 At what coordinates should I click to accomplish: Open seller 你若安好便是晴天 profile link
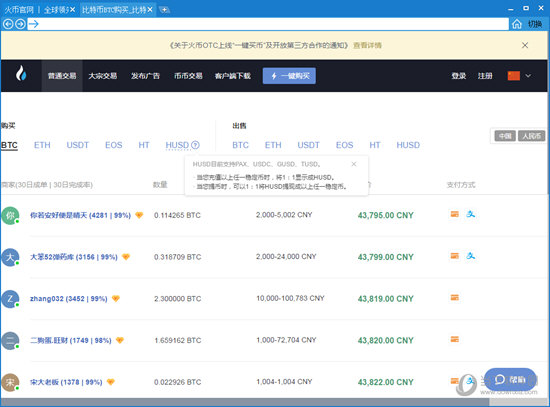[80, 215]
